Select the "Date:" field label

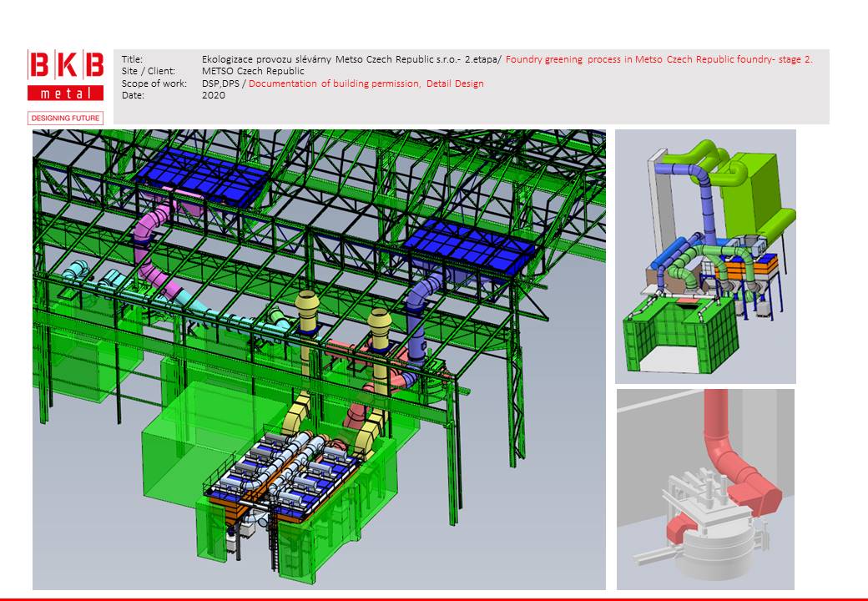point(132,95)
